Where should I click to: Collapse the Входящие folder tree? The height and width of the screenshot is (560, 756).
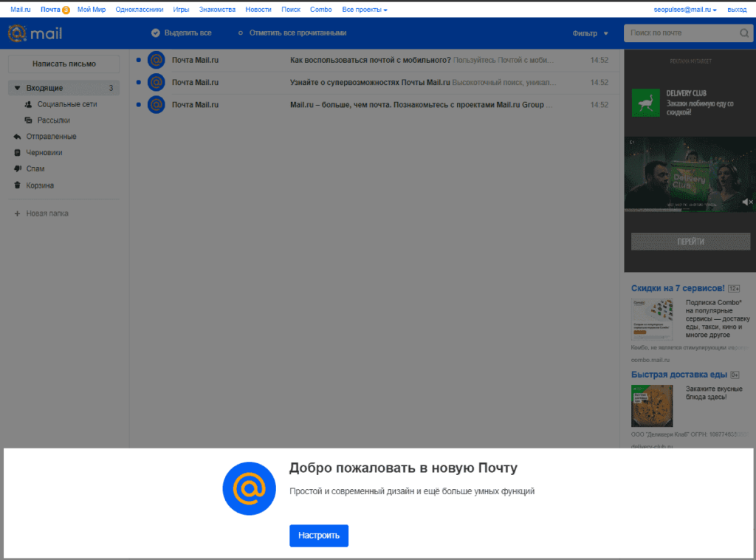point(17,89)
